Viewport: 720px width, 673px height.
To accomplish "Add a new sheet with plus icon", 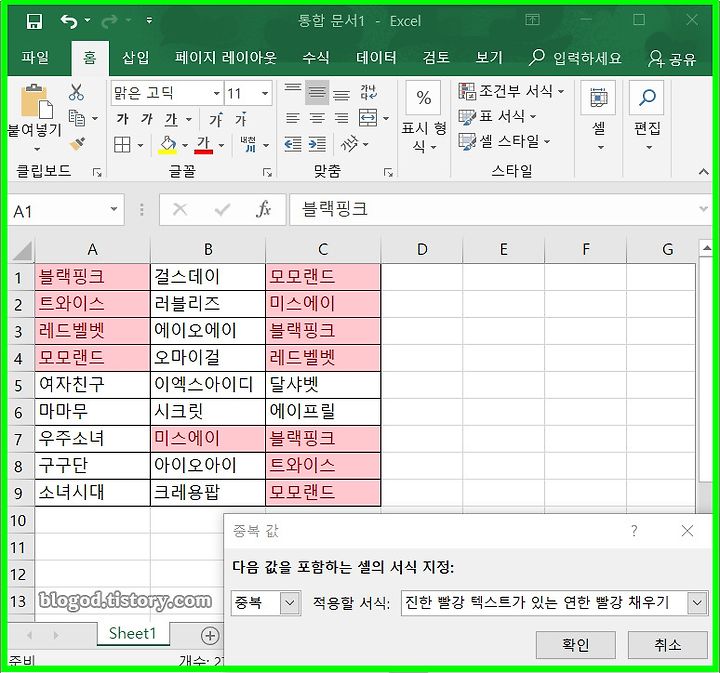I will coord(210,635).
